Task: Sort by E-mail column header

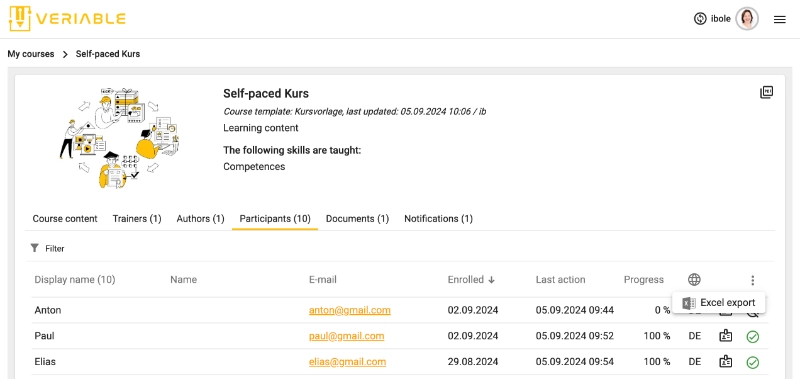Action: pyautogui.click(x=322, y=280)
